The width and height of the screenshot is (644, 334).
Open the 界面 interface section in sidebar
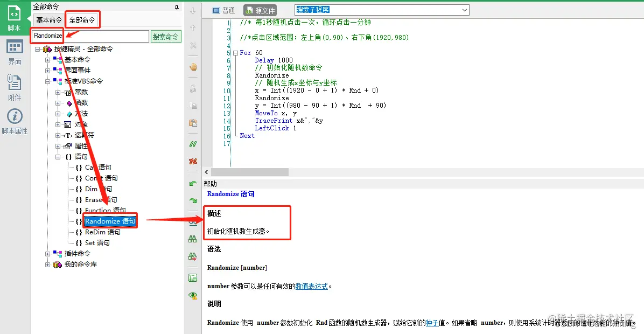pyautogui.click(x=15, y=53)
